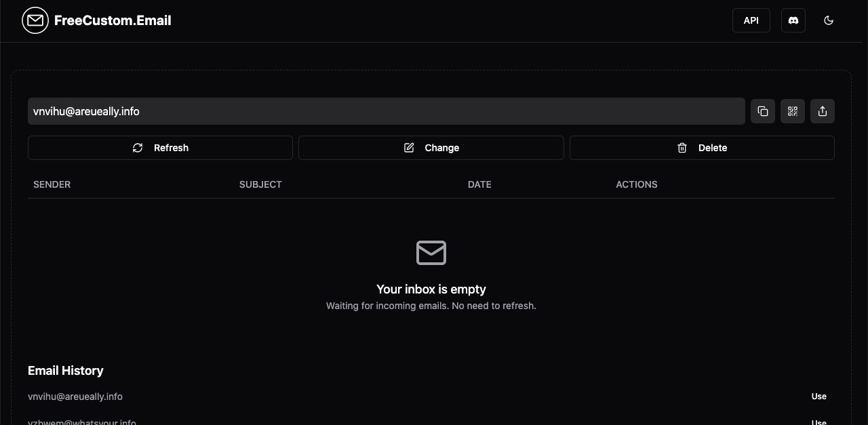Viewport: 868px width, 425px height.
Task: Click the DATE column header
Action: pyautogui.click(x=479, y=184)
